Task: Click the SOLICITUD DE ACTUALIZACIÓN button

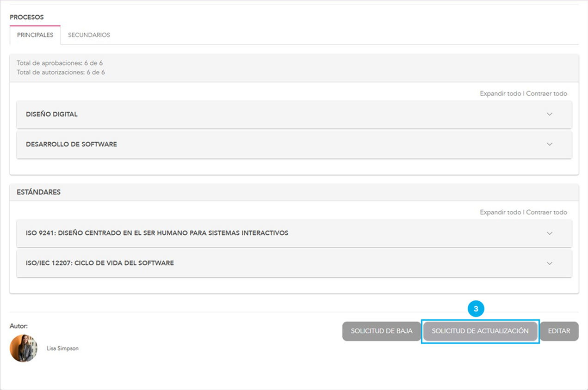Action: pos(480,331)
